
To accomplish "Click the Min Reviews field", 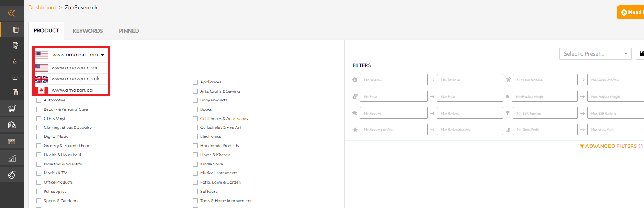I will [394, 113].
